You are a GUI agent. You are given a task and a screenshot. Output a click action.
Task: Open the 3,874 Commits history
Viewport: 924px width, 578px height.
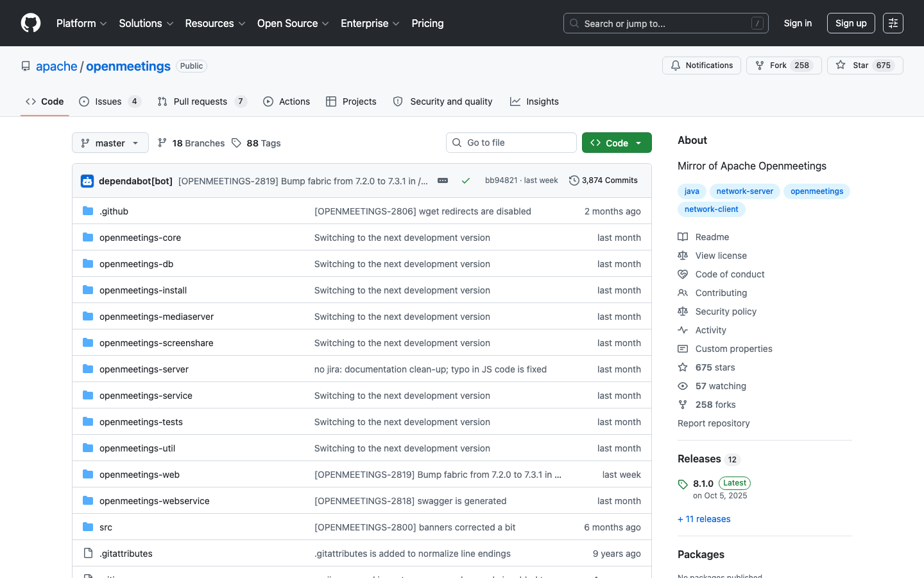pyautogui.click(x=604, y=180)
